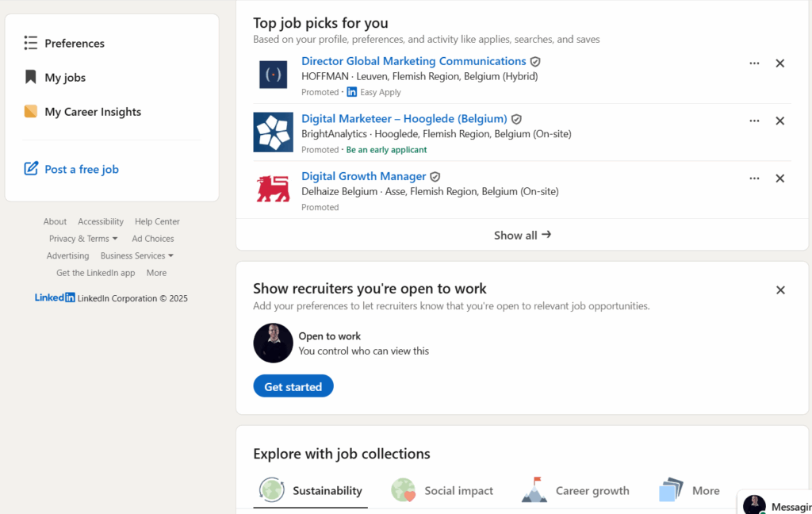812x514 pixels.
Task: Open the Help Center footer link
Action: pos(158,221)
